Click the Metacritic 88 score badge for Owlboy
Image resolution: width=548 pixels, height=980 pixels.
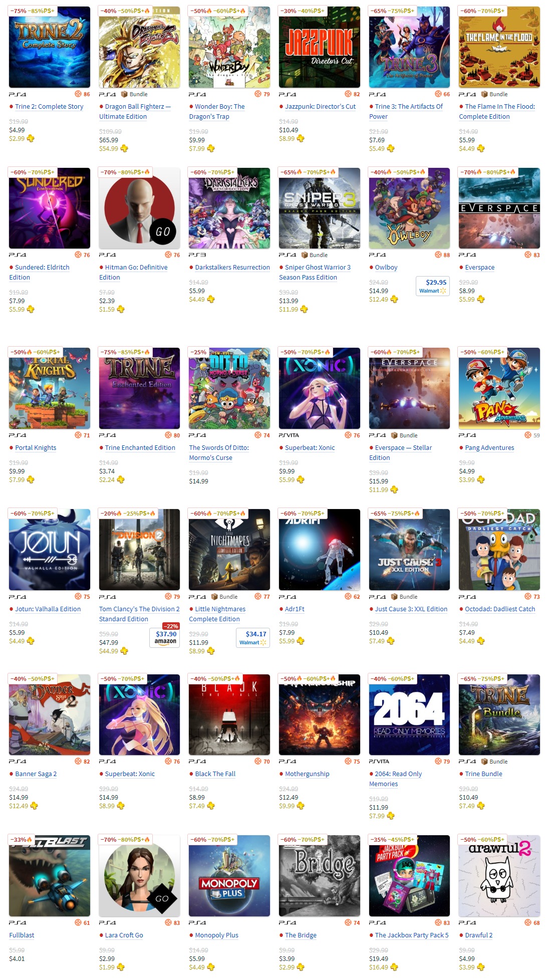click(443, 255)
